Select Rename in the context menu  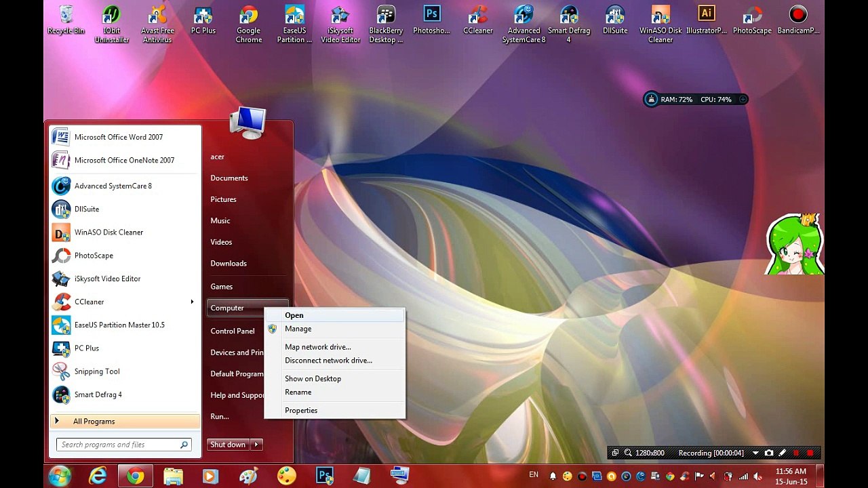pyautogui.click(x=335, y=392)
